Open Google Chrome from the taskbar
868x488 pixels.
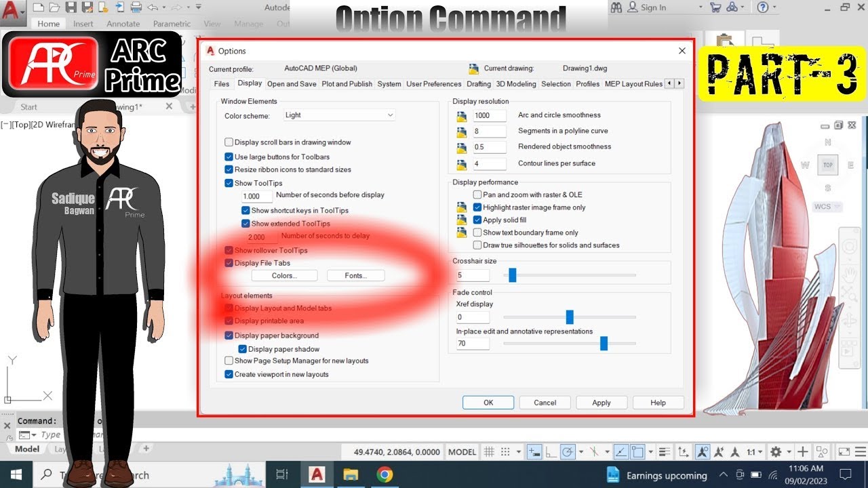click(x=384, y=474)
